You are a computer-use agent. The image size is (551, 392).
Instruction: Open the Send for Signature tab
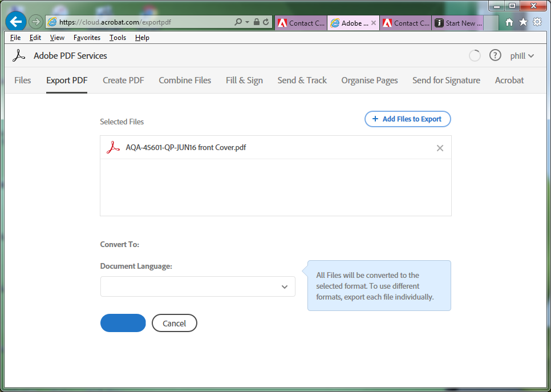click(446, 80)
